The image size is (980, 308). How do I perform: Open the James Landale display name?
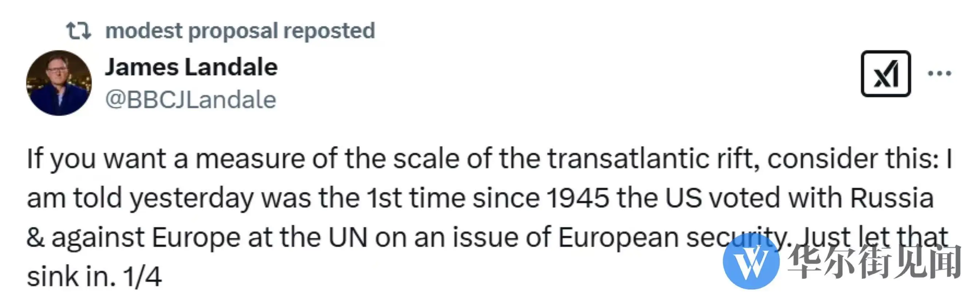(191, 67)
